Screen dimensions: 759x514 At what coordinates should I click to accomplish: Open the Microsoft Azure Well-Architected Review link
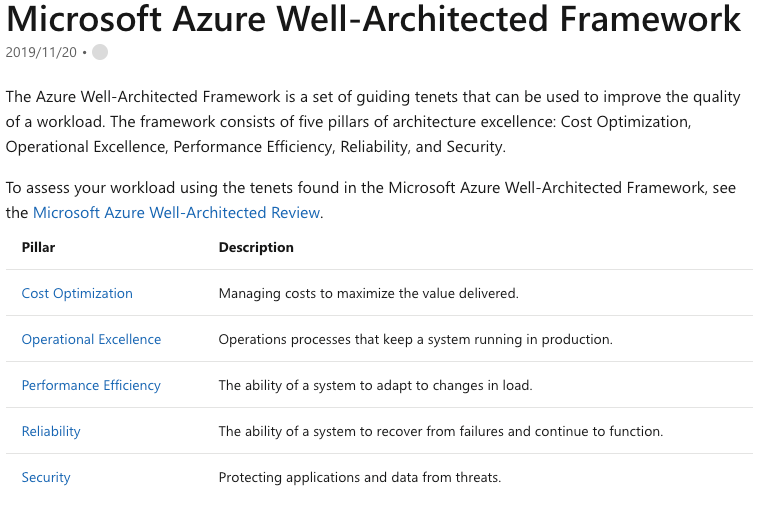click(176, 212)
